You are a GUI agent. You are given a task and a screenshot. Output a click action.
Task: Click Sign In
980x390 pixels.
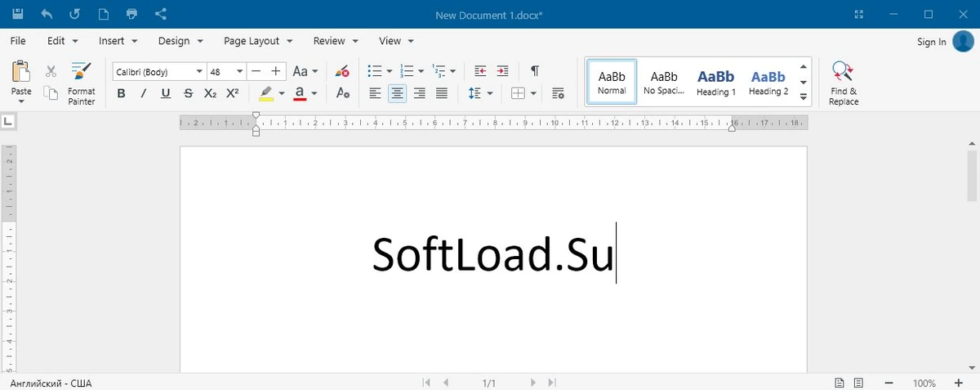pos(931,42)
